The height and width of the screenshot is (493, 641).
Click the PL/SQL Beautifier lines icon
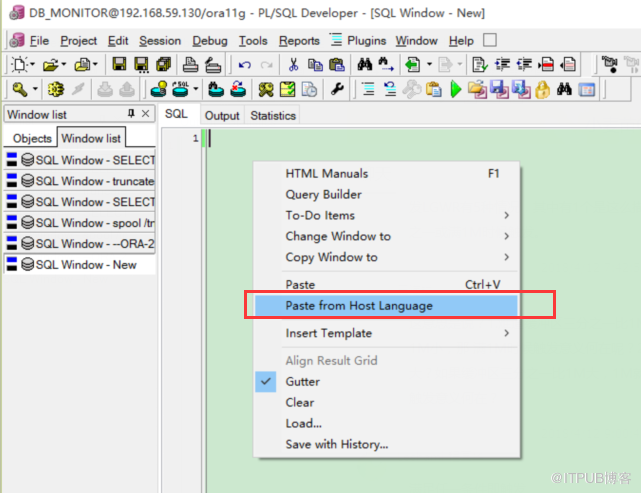pyautogui.click(x=368, y=89)
